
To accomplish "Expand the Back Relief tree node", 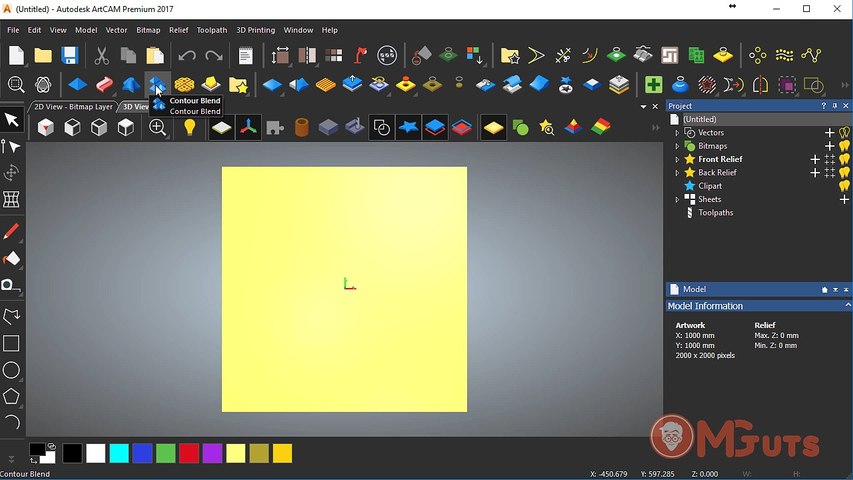I will click(677, 173).
